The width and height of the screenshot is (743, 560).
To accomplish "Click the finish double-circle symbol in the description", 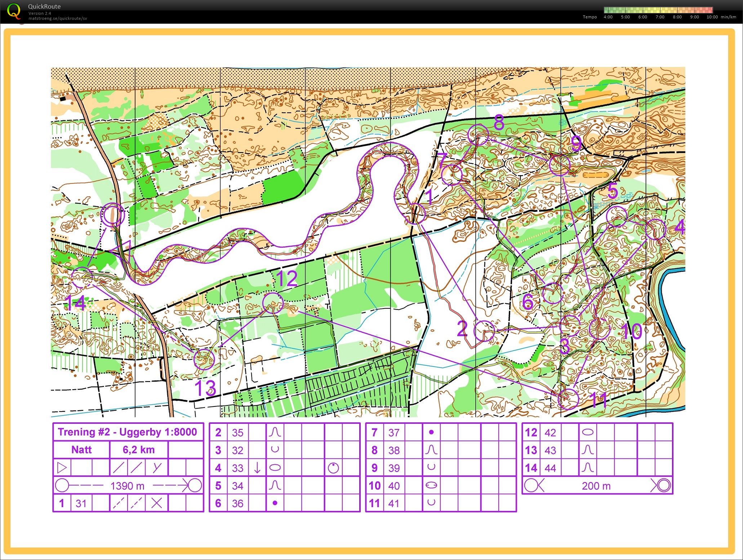I will pyautogui.click(x=664, y=485).
